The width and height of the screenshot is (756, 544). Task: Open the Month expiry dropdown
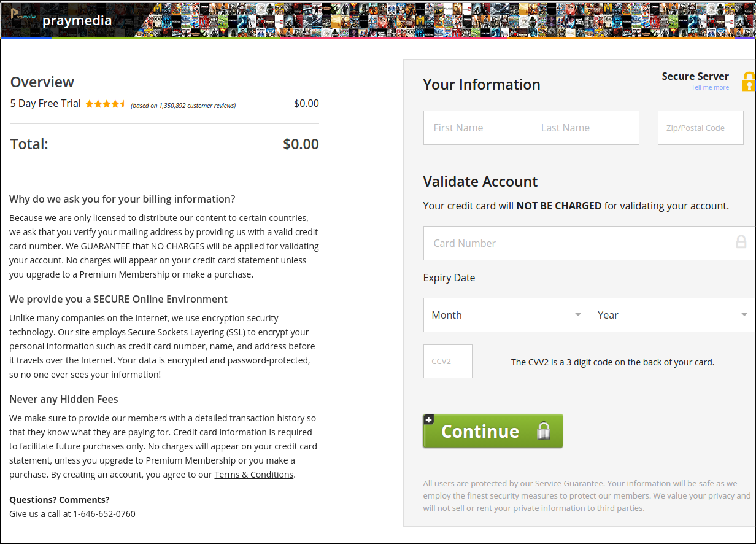506,315
